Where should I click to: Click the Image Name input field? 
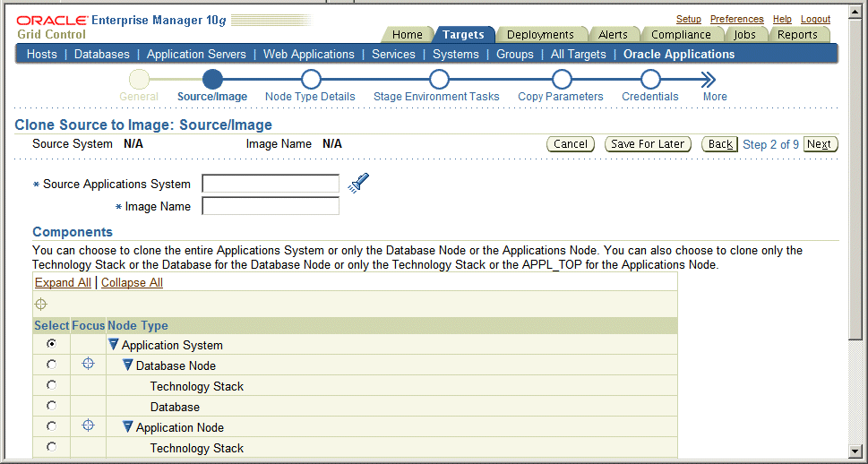coord(271,206)
